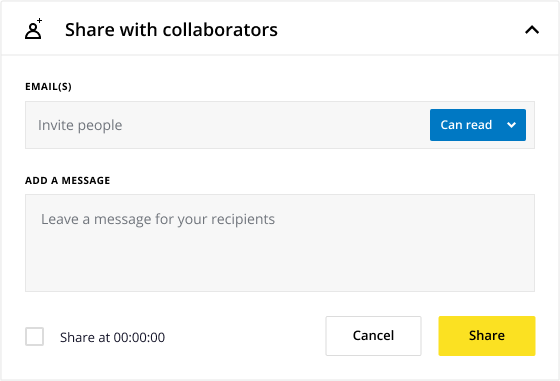Click the Invite people placeholder text

pyautogui.click(x=80, y=125)
